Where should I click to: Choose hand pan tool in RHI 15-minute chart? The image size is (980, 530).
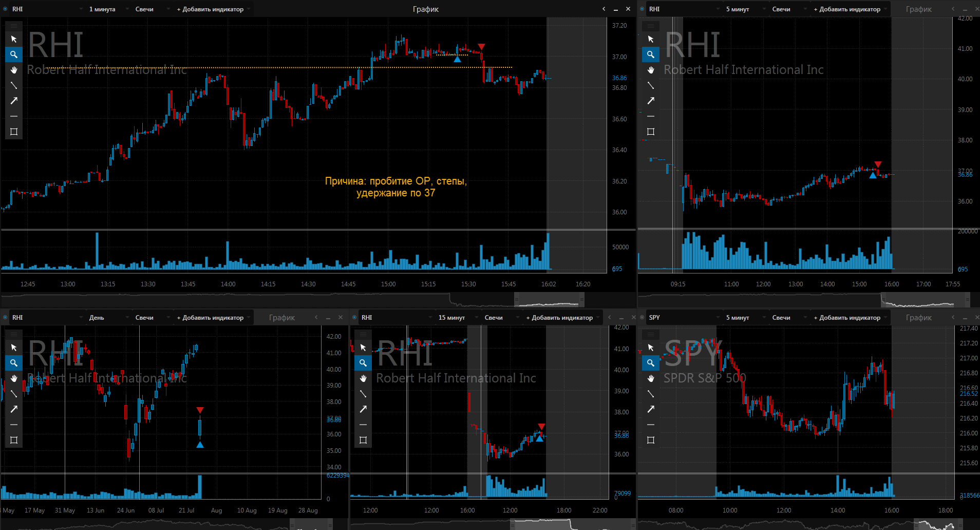click(x=363, y=378)
